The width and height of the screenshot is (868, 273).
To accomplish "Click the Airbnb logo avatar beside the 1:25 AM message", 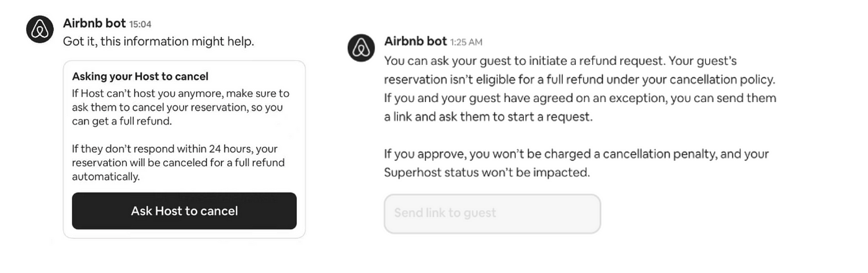I will [x=361, y=48].
